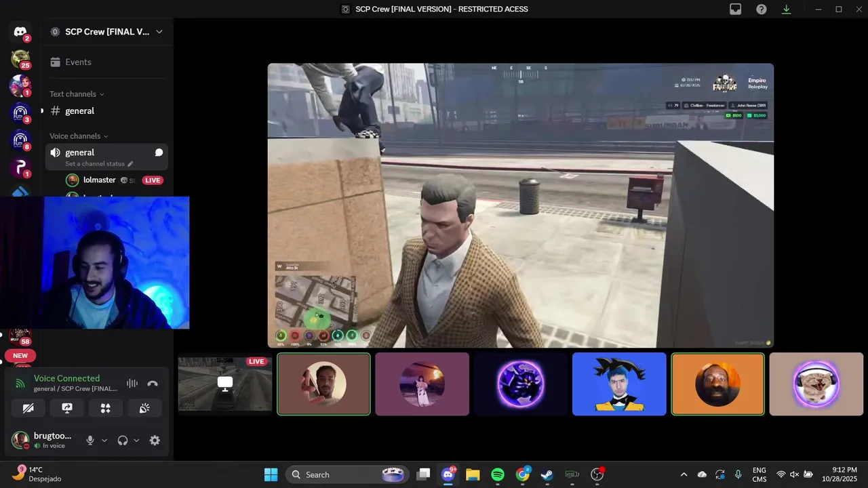
Task: Open the ENG CMS language switcher
Action: pyautogui.click(x=759, y=474)
